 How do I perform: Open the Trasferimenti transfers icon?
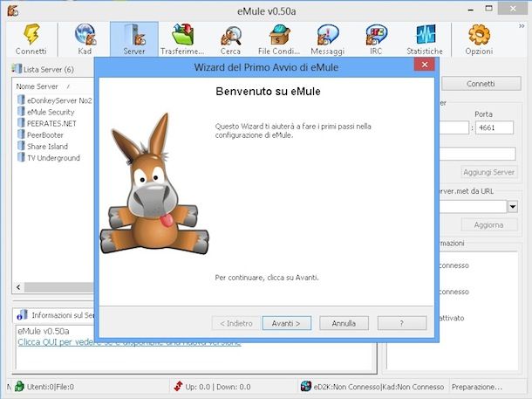182,34
